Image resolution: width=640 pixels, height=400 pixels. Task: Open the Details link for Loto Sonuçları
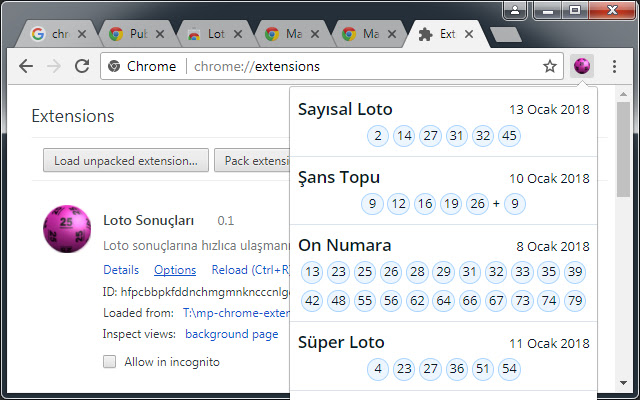(x=121, y=270)
